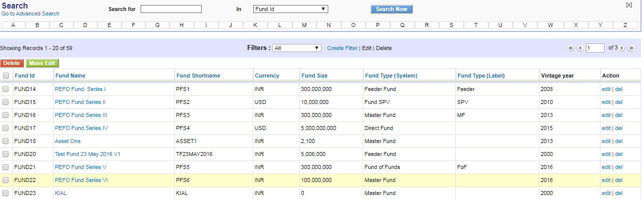This screenshot has width=644, height=199.
Task: Tick the select-all checkbox in table header
Action: pyautogui.click(x=6, y=75)
